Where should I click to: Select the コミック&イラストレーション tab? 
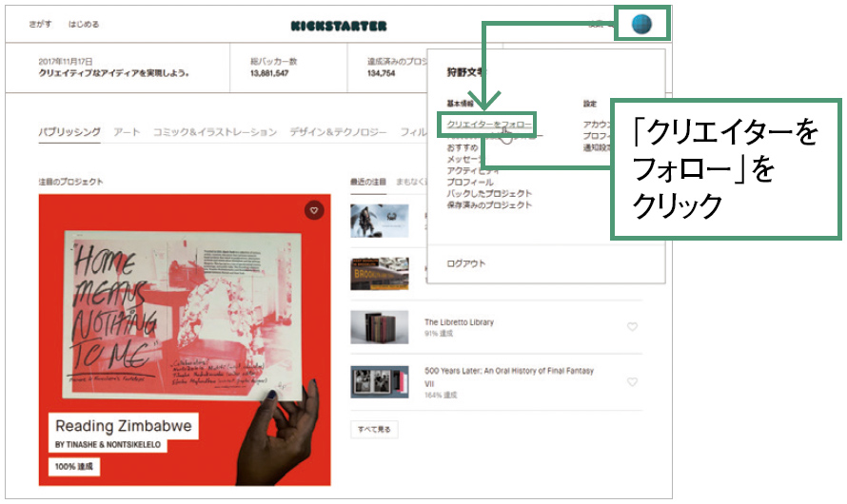tap(215, 131)
